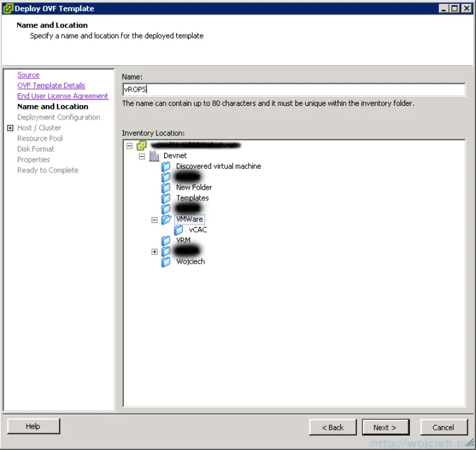Open the Source wizard step
Viewport: 476px width, 450px height.
28,74
